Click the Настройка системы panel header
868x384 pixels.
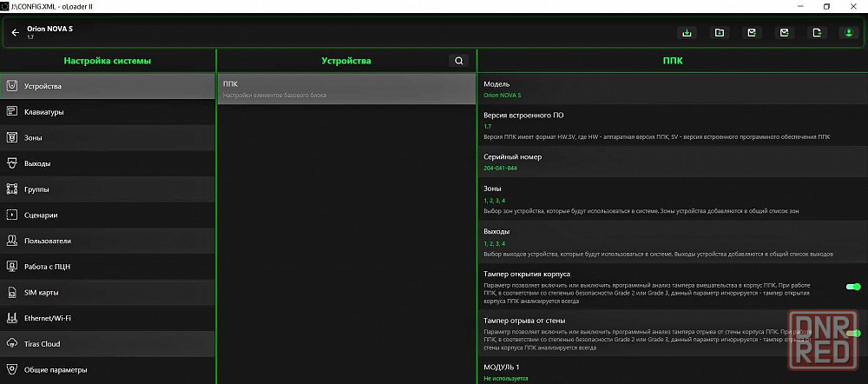click(108, 61)
